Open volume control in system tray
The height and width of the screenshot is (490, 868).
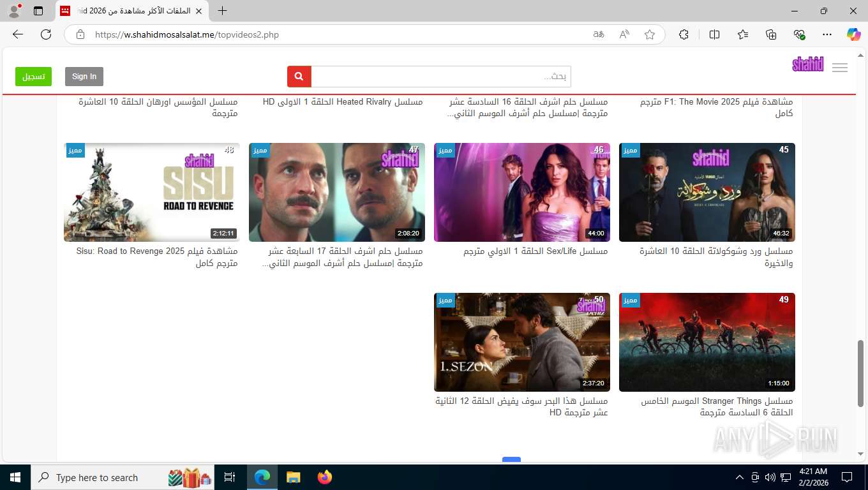point(770,477)
